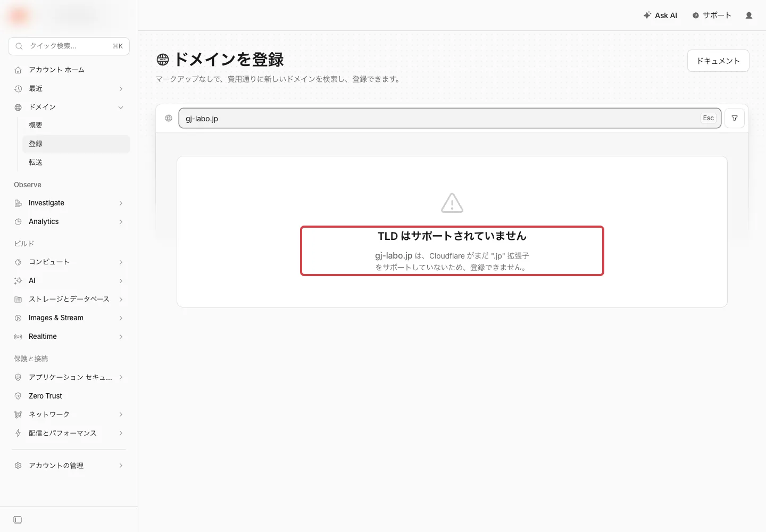The image size is (766, 532).
Task: Click the lightning icon beside 配信とパフォーマンス
Action: (18, 433)
